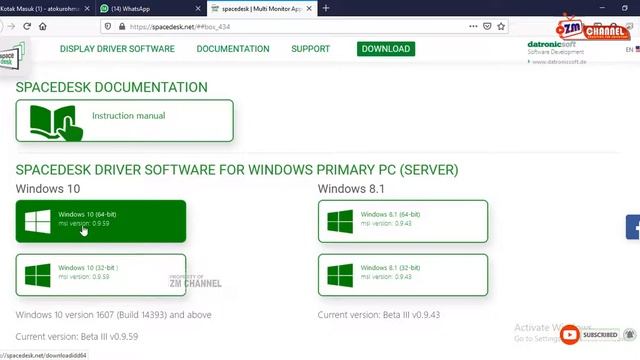Image resolution: width=640 pixels, height=360 pixels.
Task: Open the page actions three-dots menu
Action: pos(473,26)
